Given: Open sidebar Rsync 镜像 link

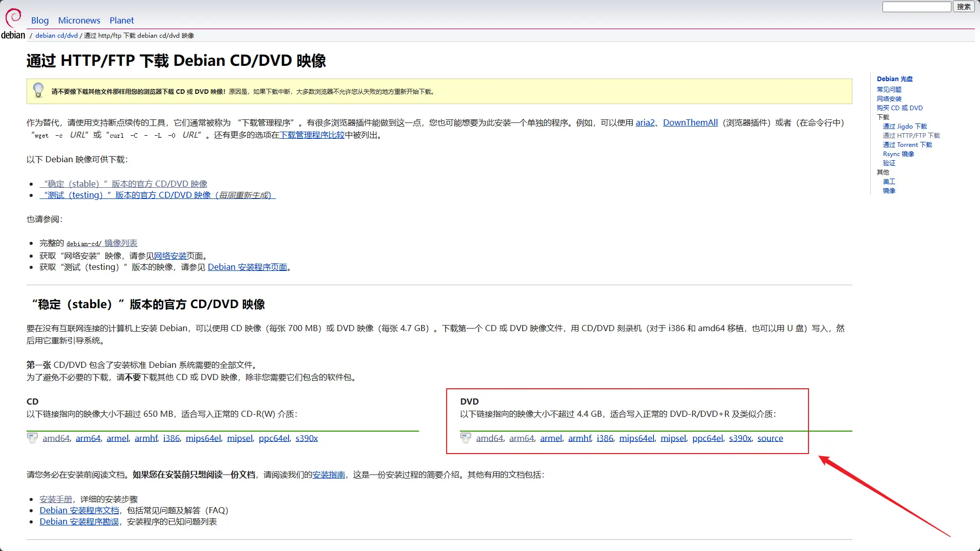Looking at the screenshot, I should click(899, 154).
